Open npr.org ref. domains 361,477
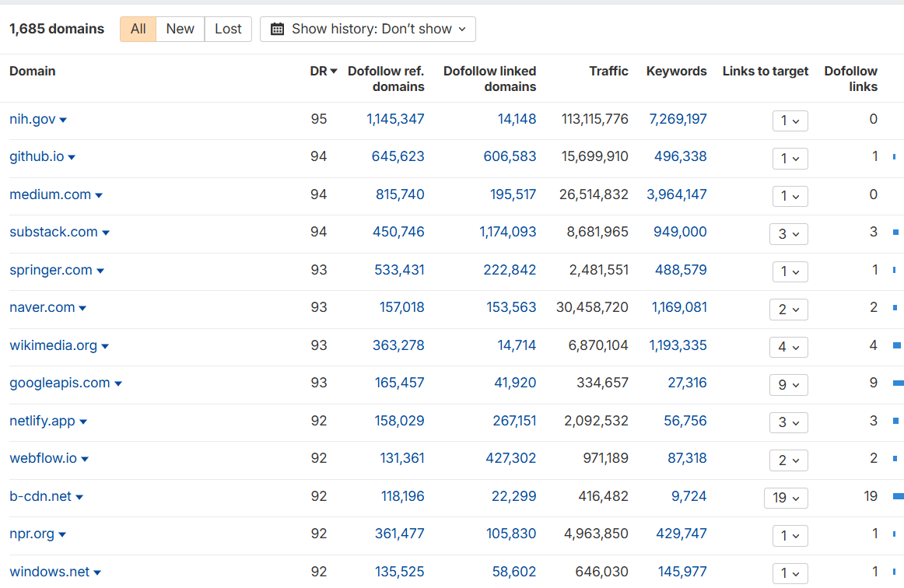The image size is (904, 588). point(400,534)
